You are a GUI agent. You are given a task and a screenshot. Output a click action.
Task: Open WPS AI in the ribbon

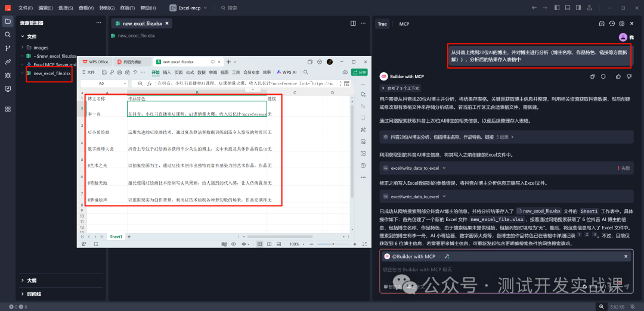coord(287,72)
